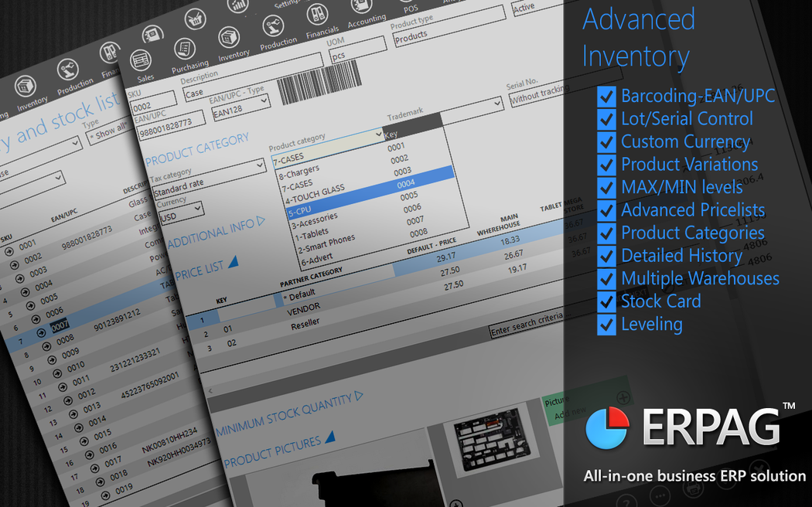This screenshot has width=812, height=507.
Task: Open the Sales module icon
Action: (142, 61)
